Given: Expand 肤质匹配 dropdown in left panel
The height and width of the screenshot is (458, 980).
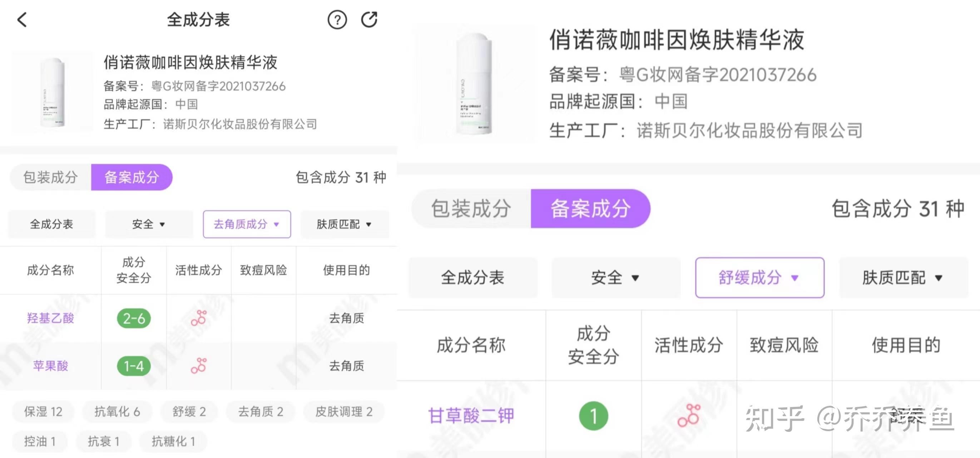Looking at the screenshot, I should (x=344, y=224).
